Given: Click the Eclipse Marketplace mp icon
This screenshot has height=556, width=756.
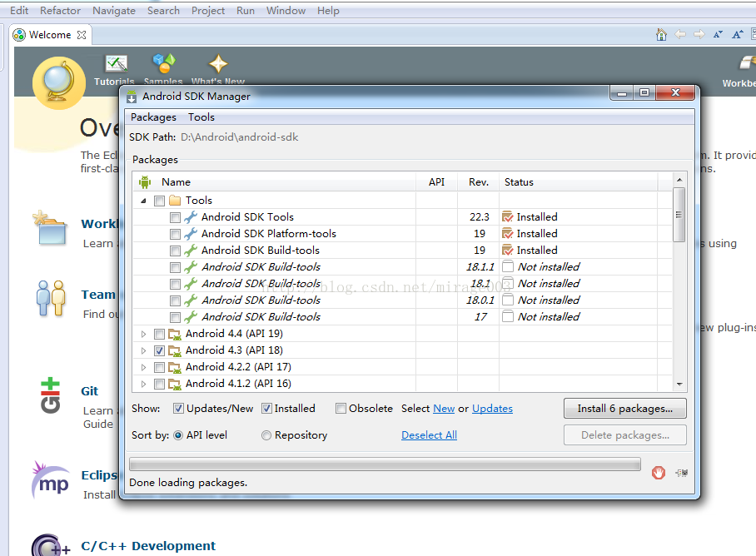Looking at the screenshot, I should point(51,481).
